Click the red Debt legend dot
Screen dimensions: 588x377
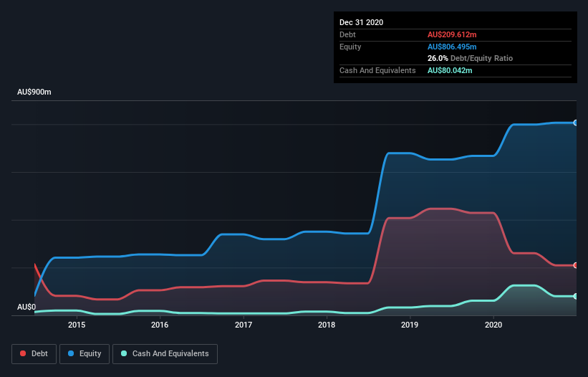point(23,353)
